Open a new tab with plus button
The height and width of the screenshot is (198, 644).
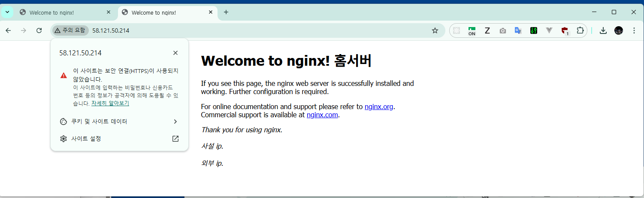tap(226, 12)
